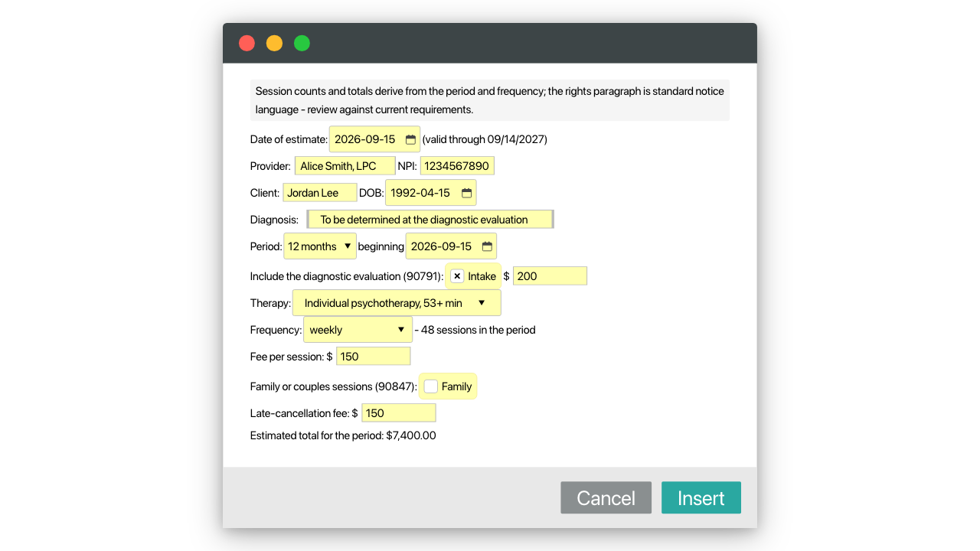Edit the intake fee amount 200
980x551 pixels.
pyautogui.click(x=550, y=276)
